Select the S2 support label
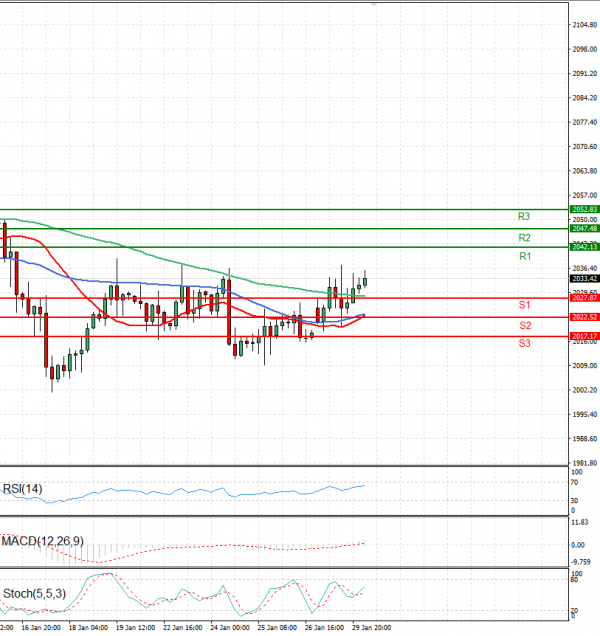Image resolution: width=600 pixels, height=636 pixels. coord(525,325)
